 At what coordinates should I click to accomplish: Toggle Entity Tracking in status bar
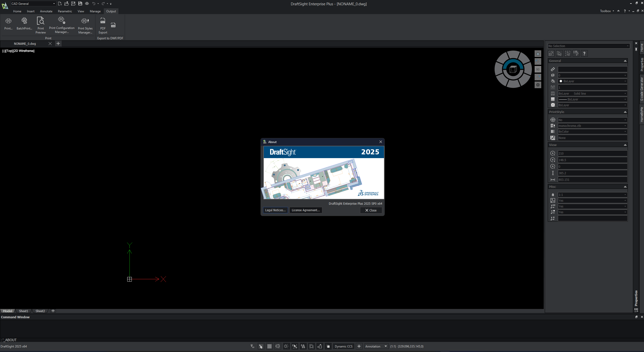[303, 346]
